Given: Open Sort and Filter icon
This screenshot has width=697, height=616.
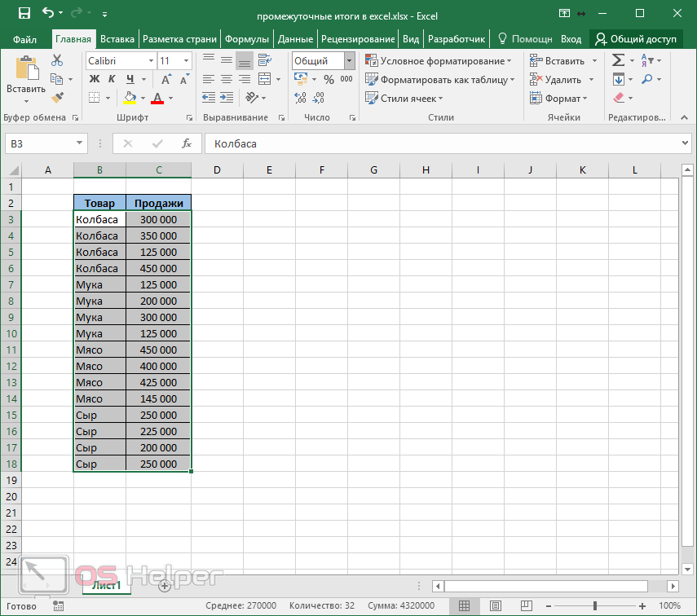Looking at the screenshot, I should pyautogui.click(x=647, y=60).
